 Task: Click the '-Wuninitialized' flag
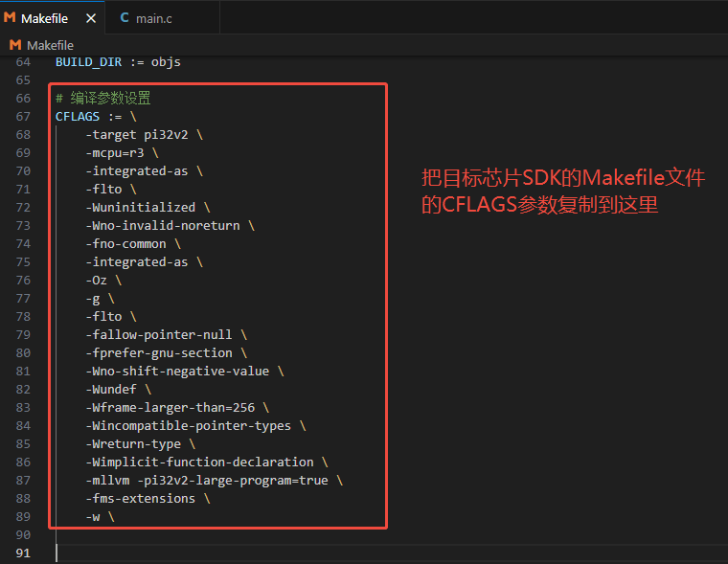point(141,208)
